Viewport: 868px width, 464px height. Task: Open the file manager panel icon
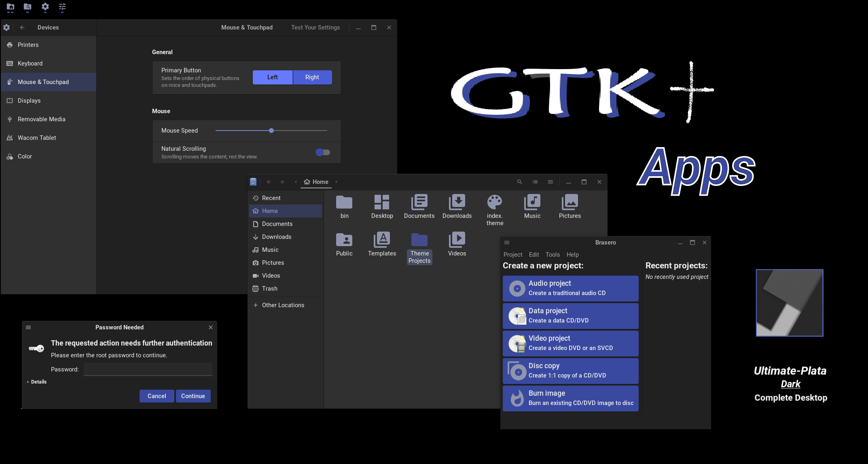click(x=11, y=7)
